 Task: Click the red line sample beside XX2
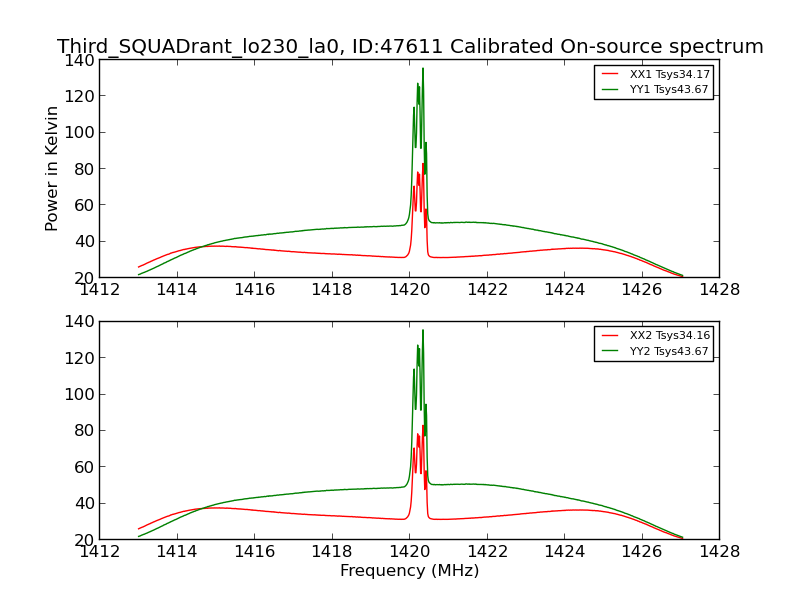tap(610, 335)
